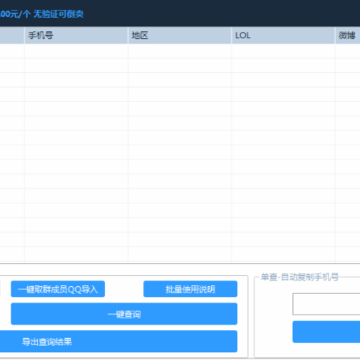This screenshot has width=360, height=360.
Task: Click the 无验证可倒卖 banner text
Action: 58,14
